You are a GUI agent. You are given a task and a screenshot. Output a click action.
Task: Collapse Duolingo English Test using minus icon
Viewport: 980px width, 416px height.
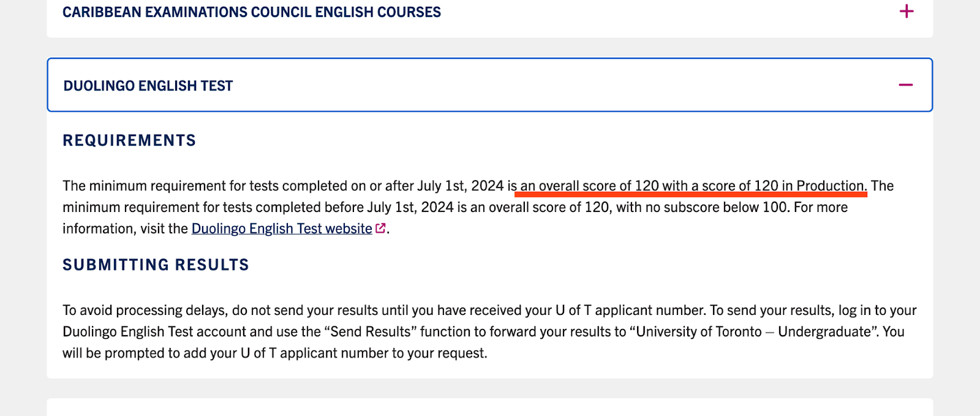coord(906,85)
